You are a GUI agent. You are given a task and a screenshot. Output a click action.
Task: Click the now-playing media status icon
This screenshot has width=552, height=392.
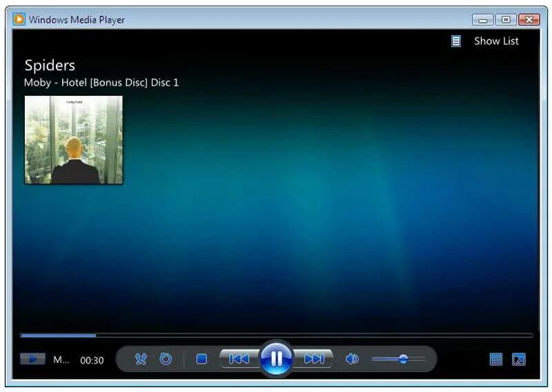[x=32, y=359]
